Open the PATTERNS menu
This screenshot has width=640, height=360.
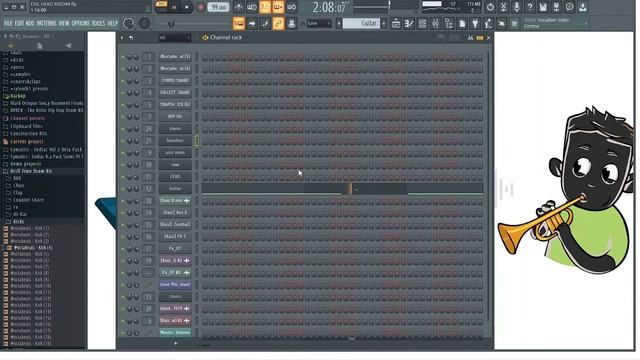(x=47, y=24)
